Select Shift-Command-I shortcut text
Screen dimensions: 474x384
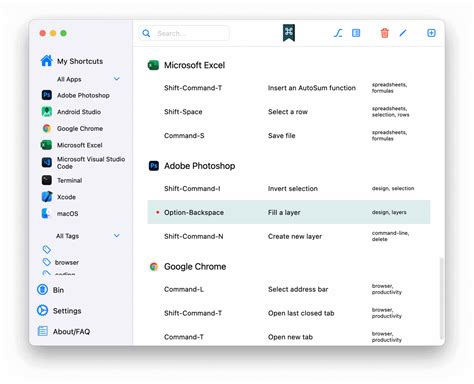pyautogui.click(x=192, y=189)
